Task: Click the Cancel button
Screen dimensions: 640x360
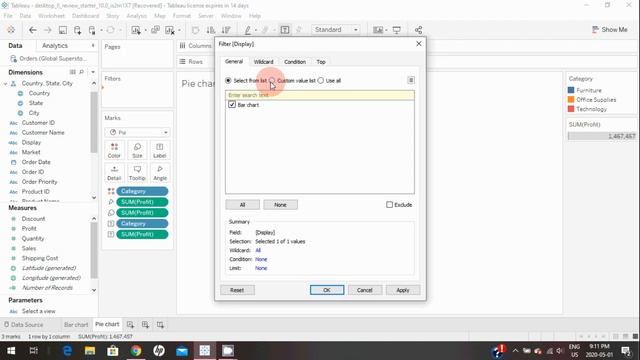Action: [364, 290]
